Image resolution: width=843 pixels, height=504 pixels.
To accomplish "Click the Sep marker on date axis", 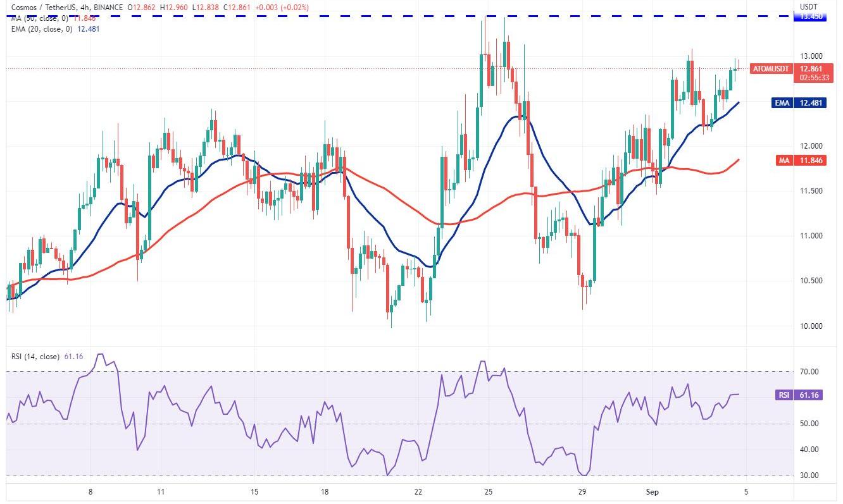I will click(x=653, y=491).
